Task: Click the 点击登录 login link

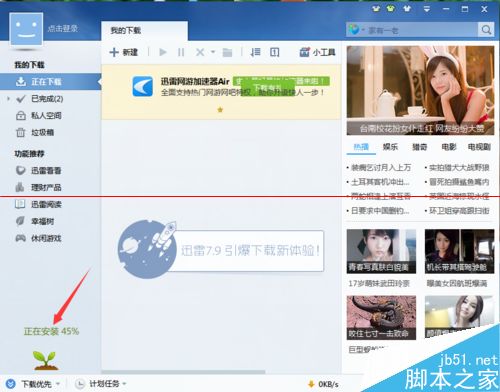Action: click(63, 29)
